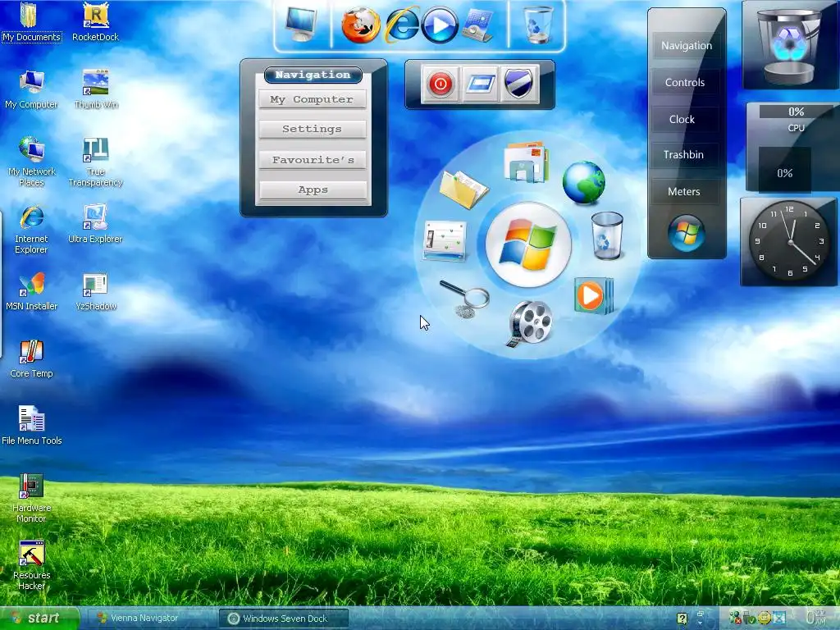
Task: Open the media player play icon in top dock
Action: (x=440, y=25)
